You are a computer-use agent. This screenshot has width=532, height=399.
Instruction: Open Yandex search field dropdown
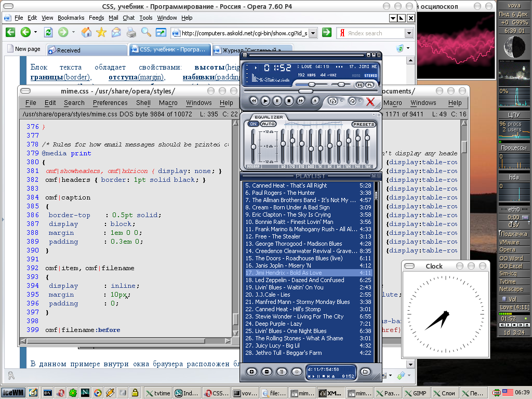pyautogui.click(x=409, y=33)
